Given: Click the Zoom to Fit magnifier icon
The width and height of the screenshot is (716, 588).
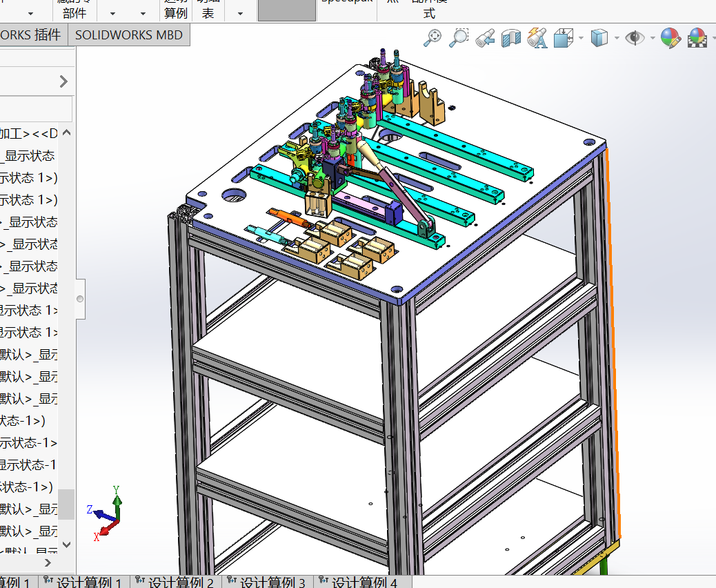Looking at the screenshot, I should (432, 37).
